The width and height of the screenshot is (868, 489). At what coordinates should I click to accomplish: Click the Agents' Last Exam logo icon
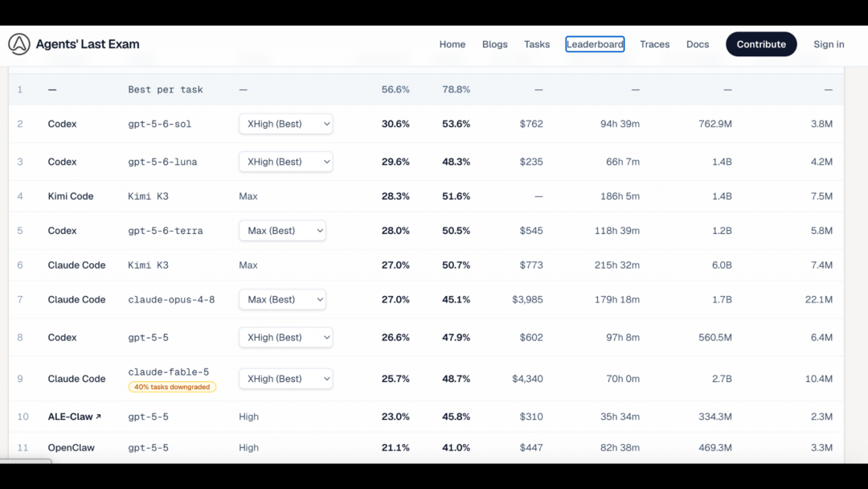(x=18, y=44)
